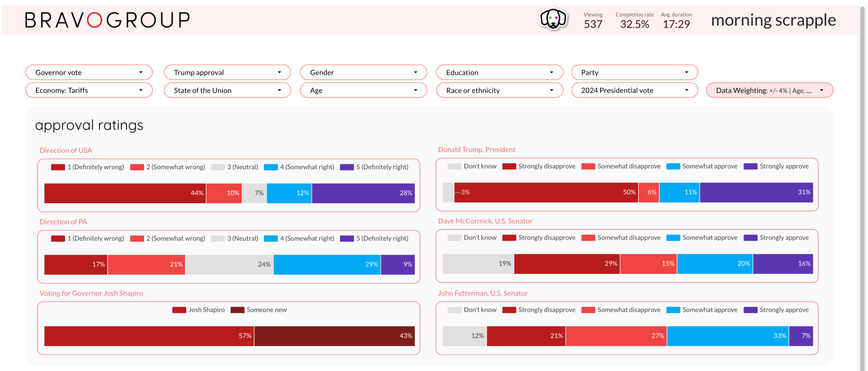Toggle Direction of USA Neutral legend swatch
Screen dimensions: 868x371
218,167
